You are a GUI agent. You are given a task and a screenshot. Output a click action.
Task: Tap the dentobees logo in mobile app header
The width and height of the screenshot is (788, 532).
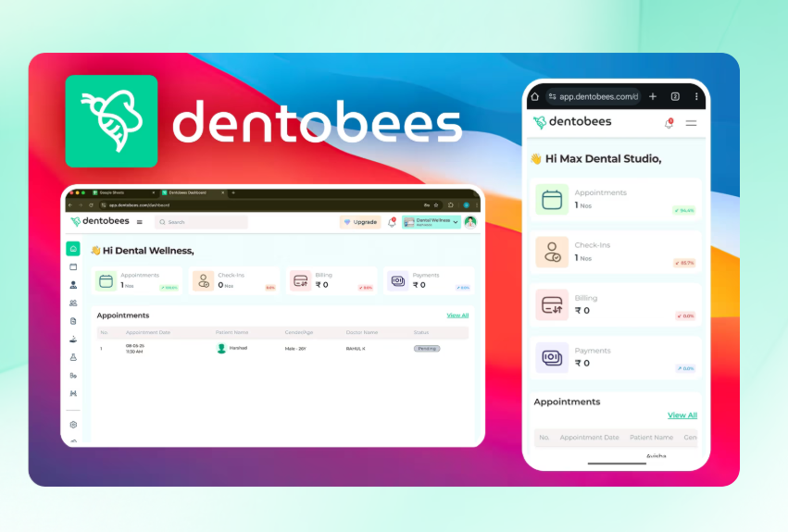[572, 122]
